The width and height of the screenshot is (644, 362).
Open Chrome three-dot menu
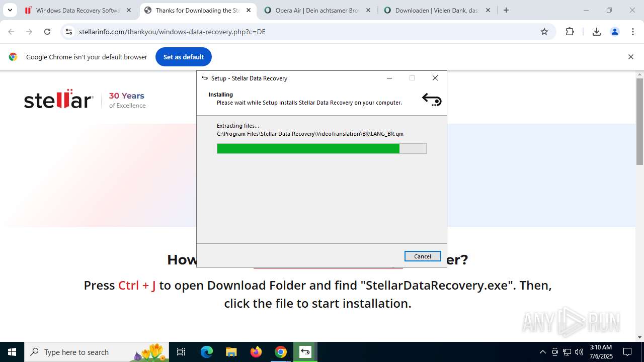coord(633,32)
